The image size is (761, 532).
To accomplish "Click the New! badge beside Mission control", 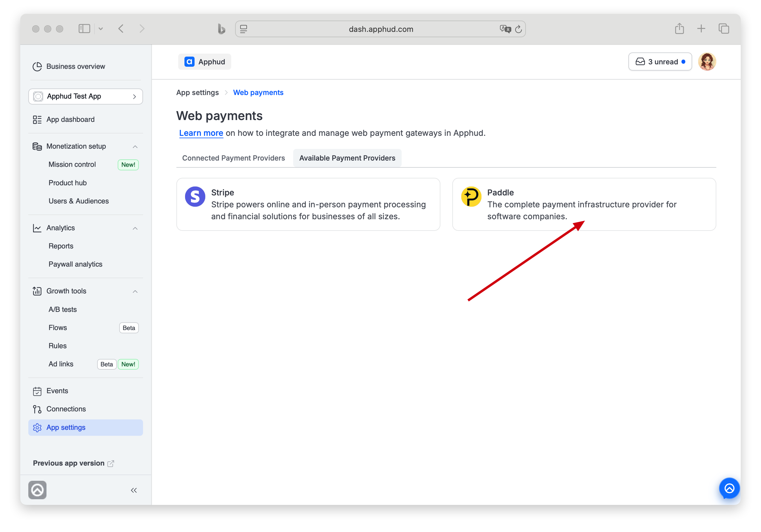I will (128, 165).
